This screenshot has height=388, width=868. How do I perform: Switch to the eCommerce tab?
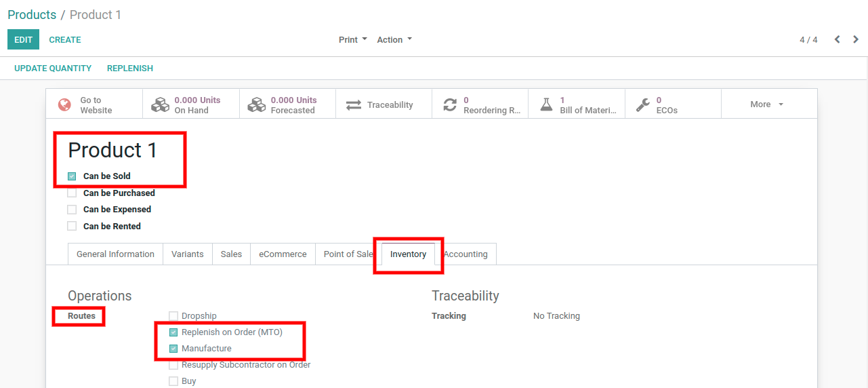(283, 254)
